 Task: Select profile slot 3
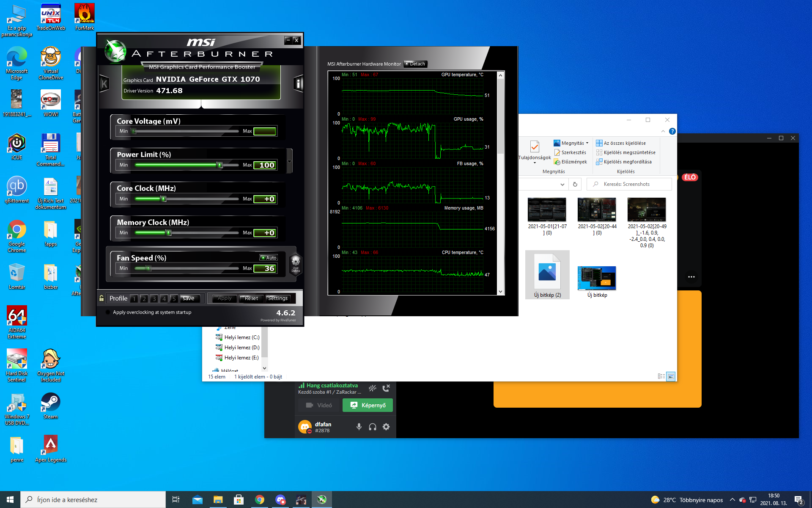click(154, 298)
